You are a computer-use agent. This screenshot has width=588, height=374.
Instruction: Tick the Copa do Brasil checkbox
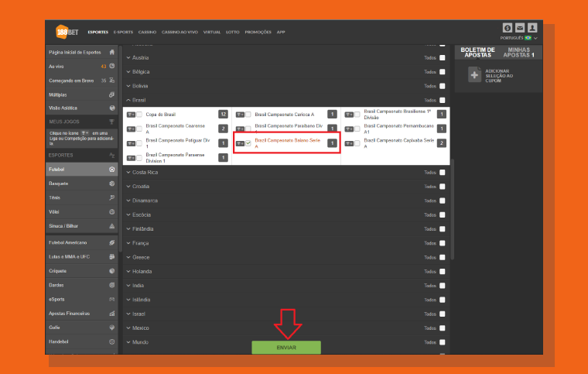pos(139,115)
